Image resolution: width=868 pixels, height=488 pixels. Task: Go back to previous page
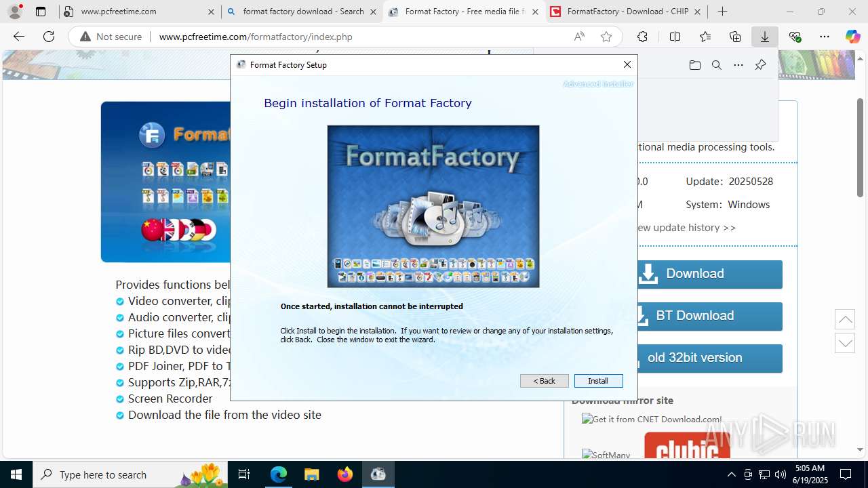(x=19, y=37)
